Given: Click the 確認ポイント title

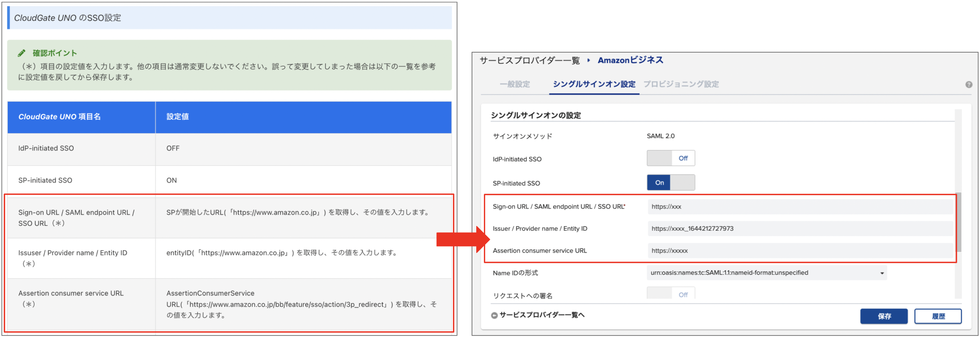Looking at the screenshot, I should pos(55,53).
